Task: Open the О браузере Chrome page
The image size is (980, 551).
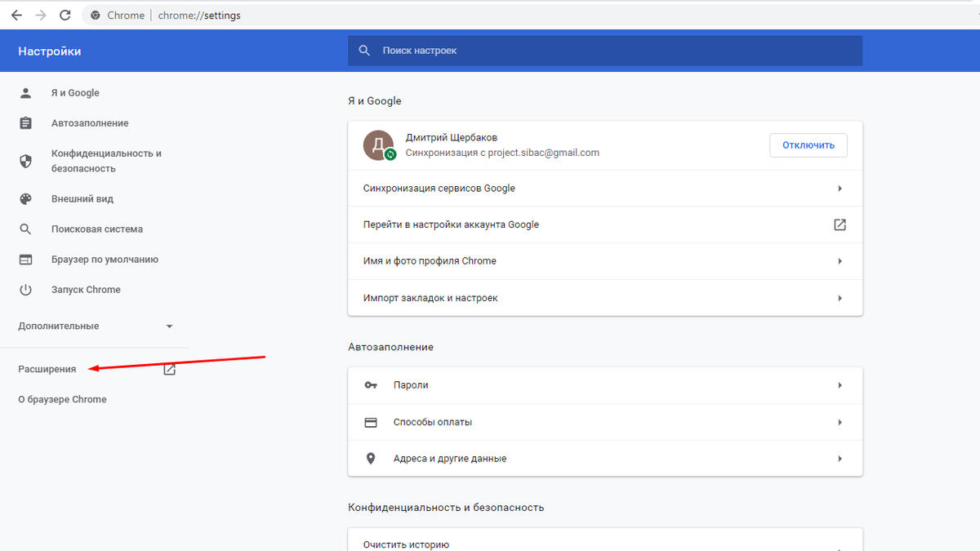Action: [61, 399]
